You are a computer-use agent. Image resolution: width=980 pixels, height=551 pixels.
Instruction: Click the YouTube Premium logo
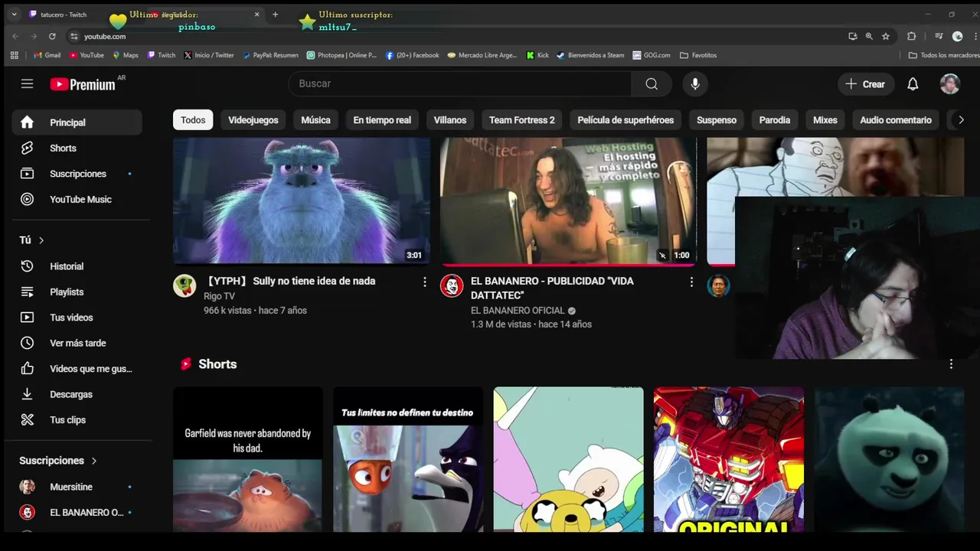coord(83,84)
